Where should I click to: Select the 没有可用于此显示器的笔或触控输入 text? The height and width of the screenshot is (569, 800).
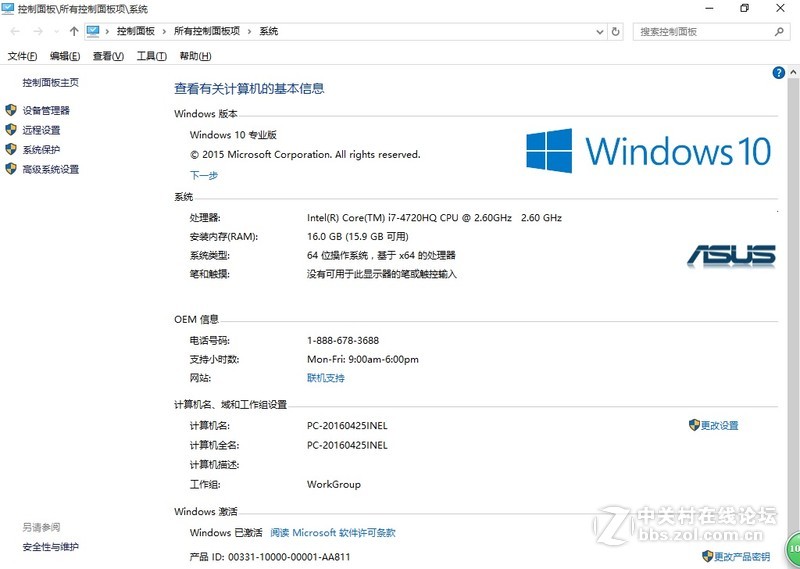click(382, 275)
